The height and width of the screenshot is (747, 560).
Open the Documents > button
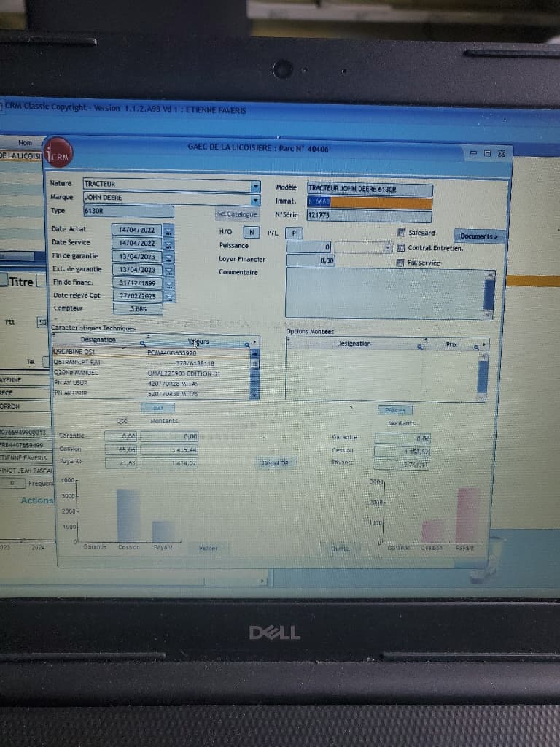click(478, 236)
